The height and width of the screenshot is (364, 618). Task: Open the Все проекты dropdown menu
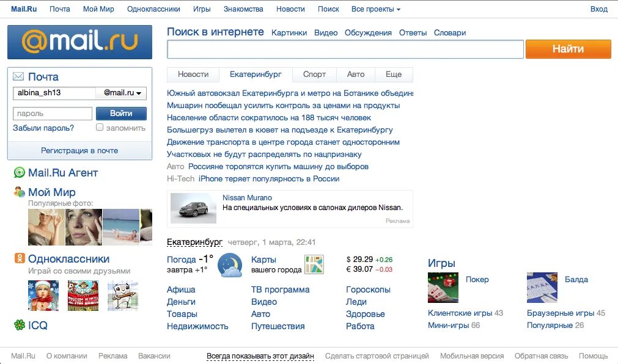pos(375,9)
